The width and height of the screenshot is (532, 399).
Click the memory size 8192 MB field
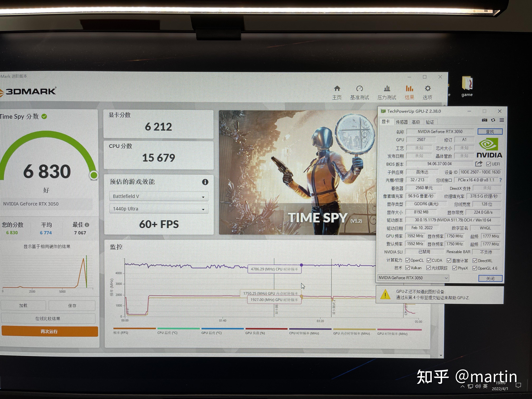(421, 212)
